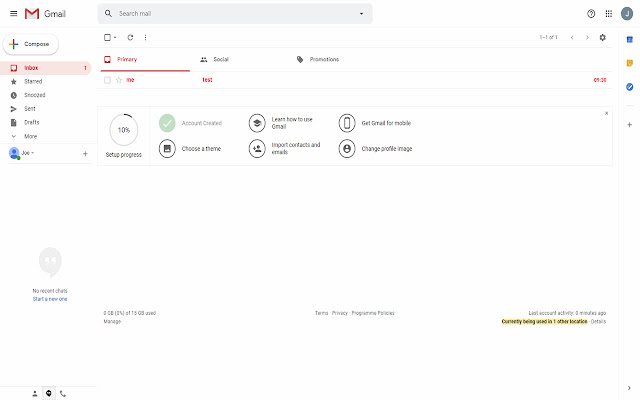Open the Google Calendar side panel icon
Screen dimensions: 640x400
tap(629, 39)
